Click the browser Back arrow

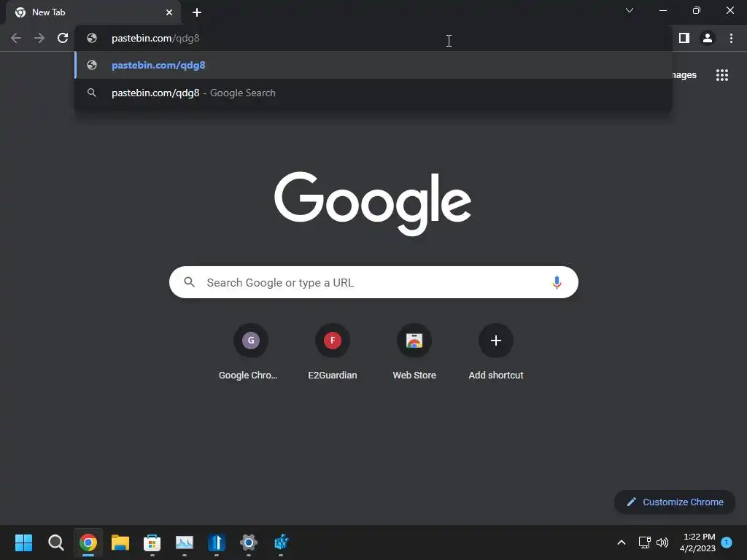[16, 38]
